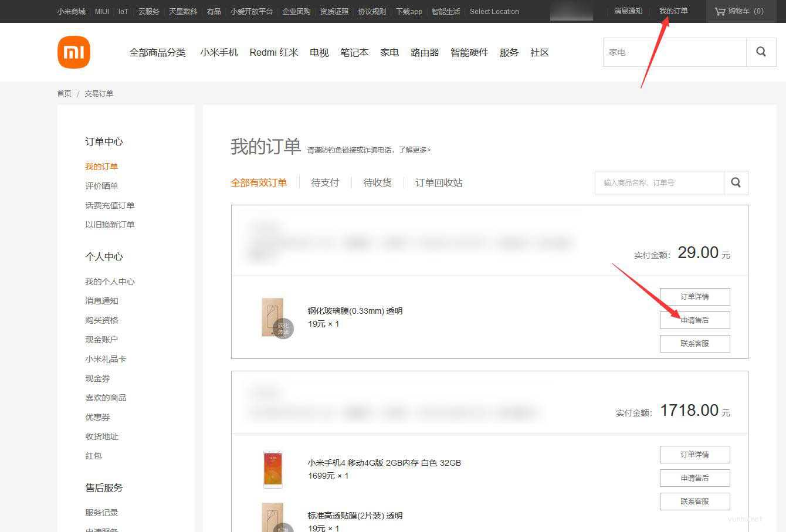Click the order search magnifier icon
The image size is (786, 532).
[x=736, y=182]
